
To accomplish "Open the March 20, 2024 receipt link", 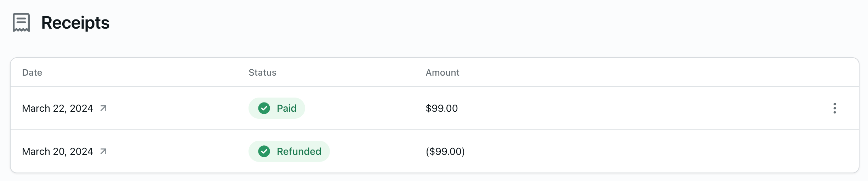I will [x=57, y=151].
